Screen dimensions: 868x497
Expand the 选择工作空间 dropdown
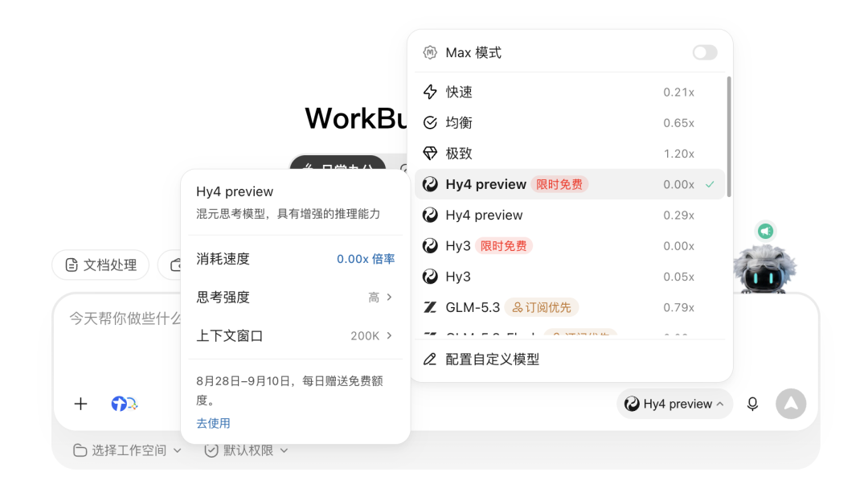coord(127,450)
